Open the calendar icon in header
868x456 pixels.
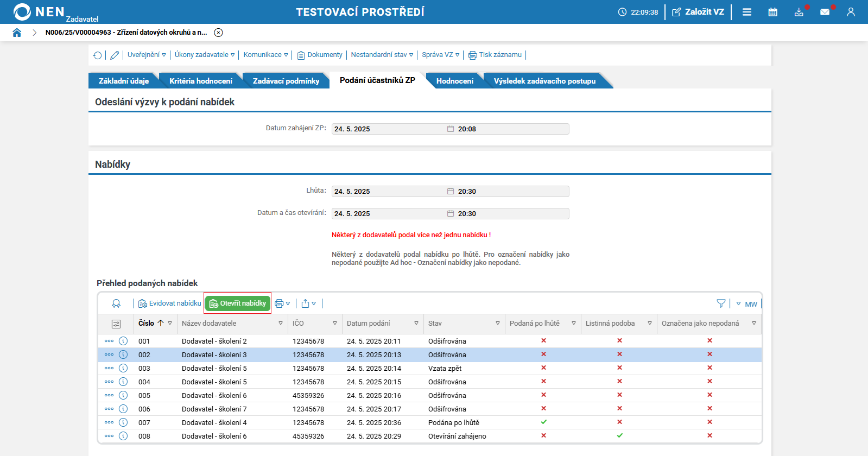772,12
